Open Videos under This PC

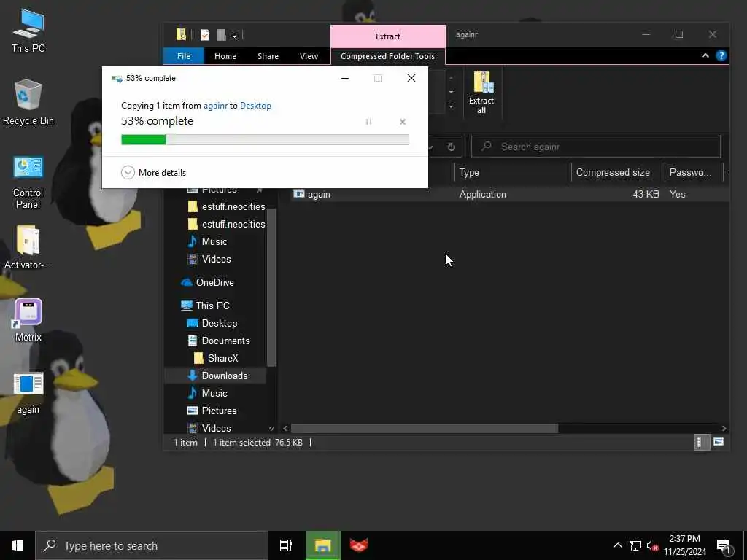[209, 428]
